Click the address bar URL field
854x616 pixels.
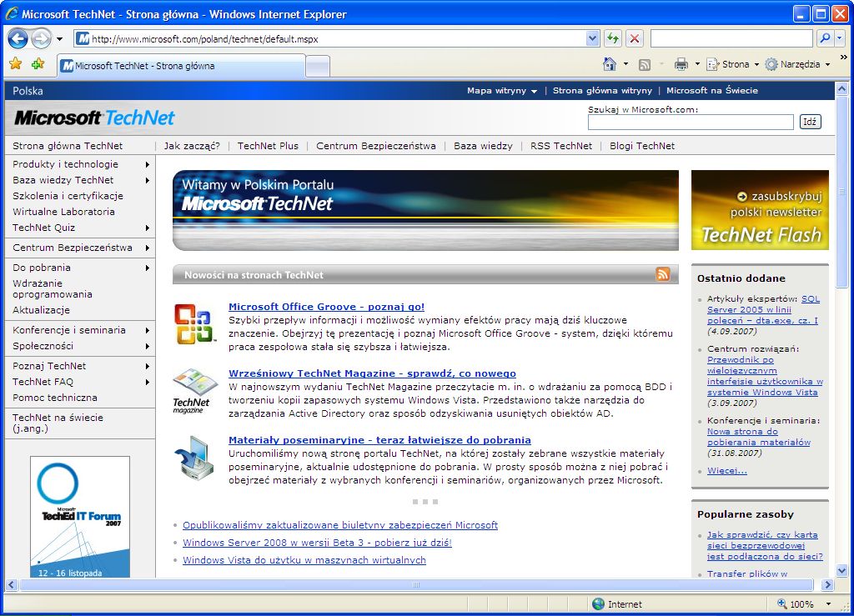pos(338,38)
